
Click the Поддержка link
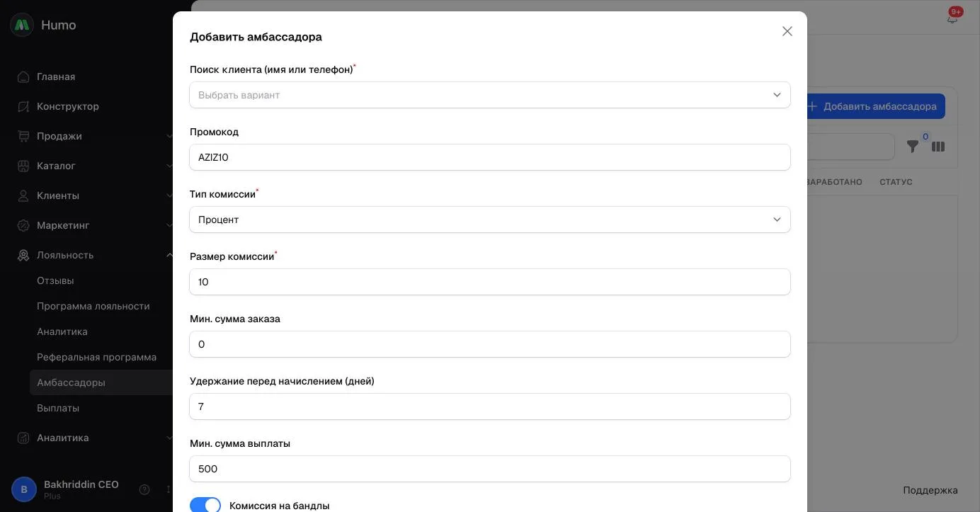[930, 490]
